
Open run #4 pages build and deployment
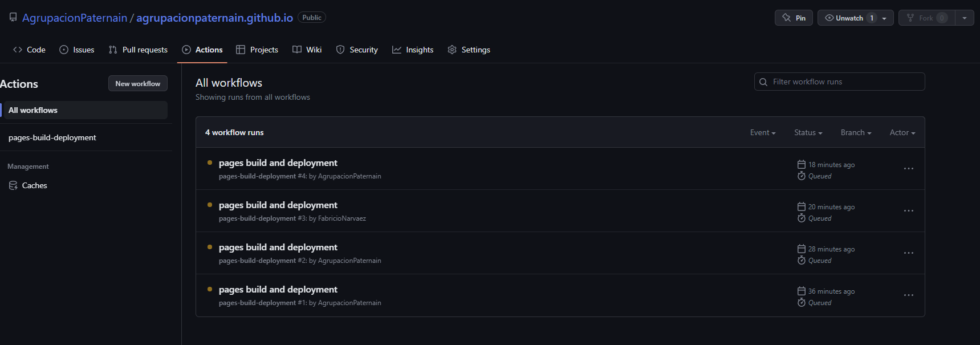coord(278,163)
